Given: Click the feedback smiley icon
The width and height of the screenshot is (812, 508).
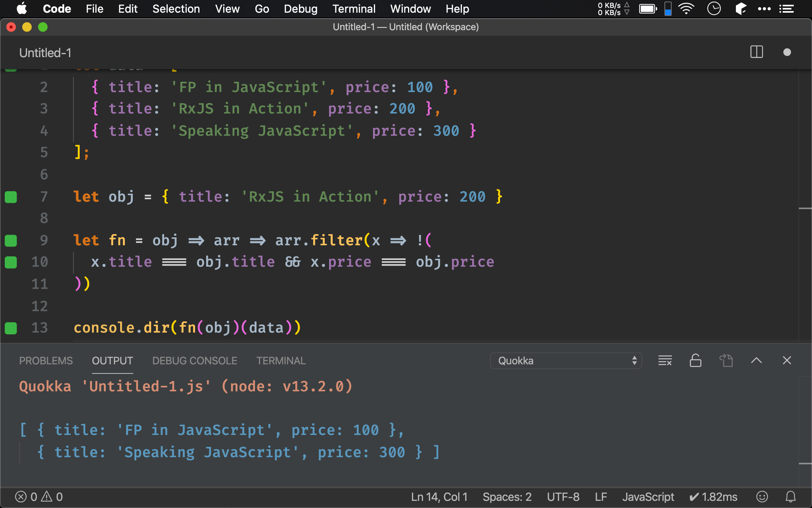Looking at the screenshot, I should (x=762, y=496).
